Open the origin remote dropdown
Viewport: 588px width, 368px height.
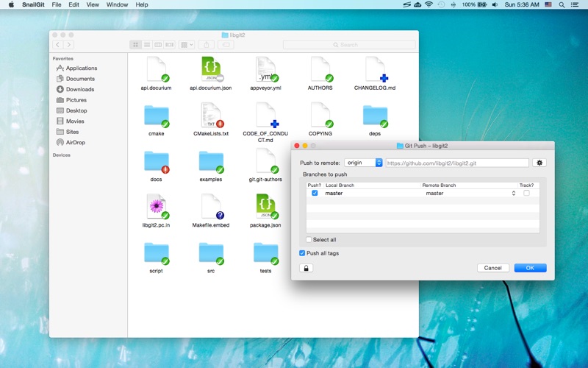tap(363, 163)
